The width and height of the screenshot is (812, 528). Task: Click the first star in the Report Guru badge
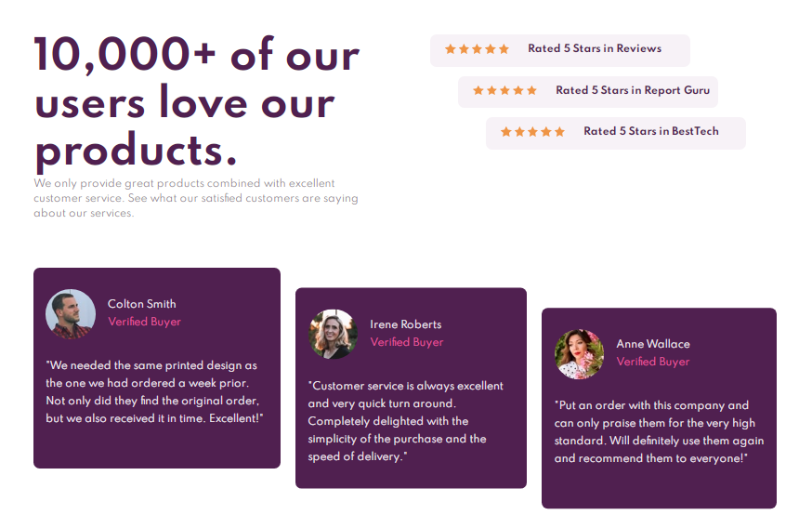coord(478,91)
